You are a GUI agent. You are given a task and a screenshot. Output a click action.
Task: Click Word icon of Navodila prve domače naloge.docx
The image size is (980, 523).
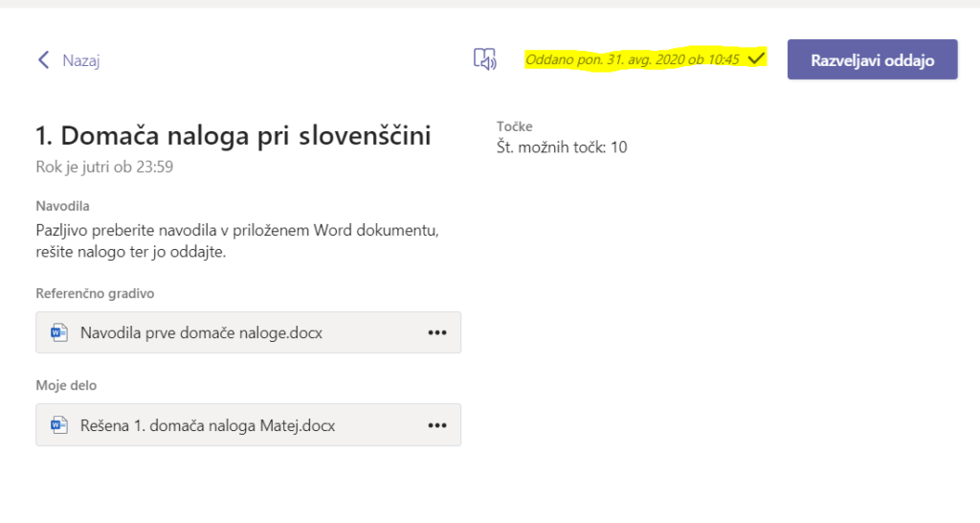coord(59,332)
